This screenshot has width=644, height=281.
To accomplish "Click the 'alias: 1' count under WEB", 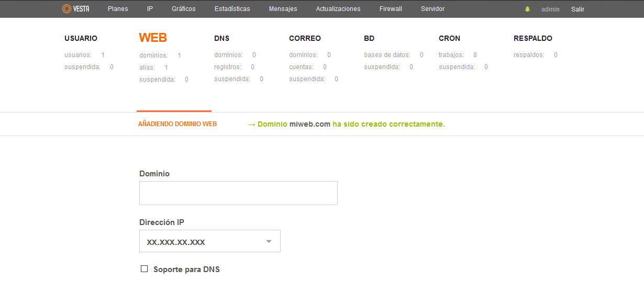I will pyautogui.click(x=154, y=68).
